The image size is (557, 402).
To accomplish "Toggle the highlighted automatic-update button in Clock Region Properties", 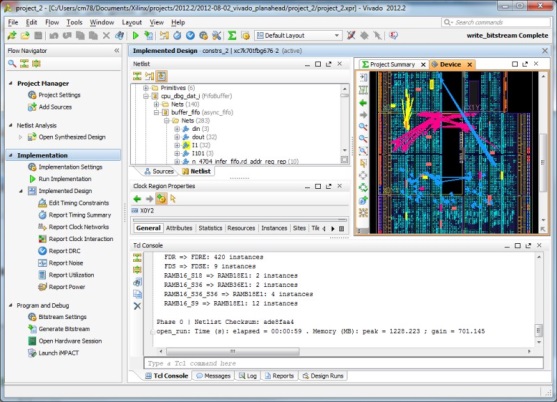I will coord(161,199).
